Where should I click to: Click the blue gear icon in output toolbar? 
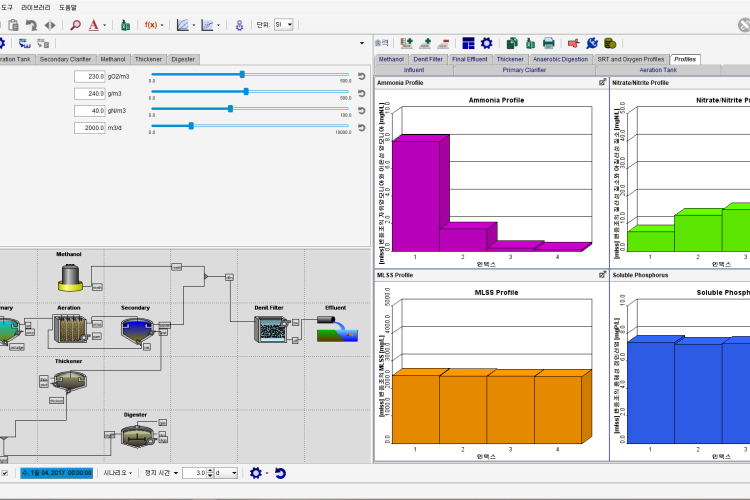pyautogui.click(x=486, y=44)
